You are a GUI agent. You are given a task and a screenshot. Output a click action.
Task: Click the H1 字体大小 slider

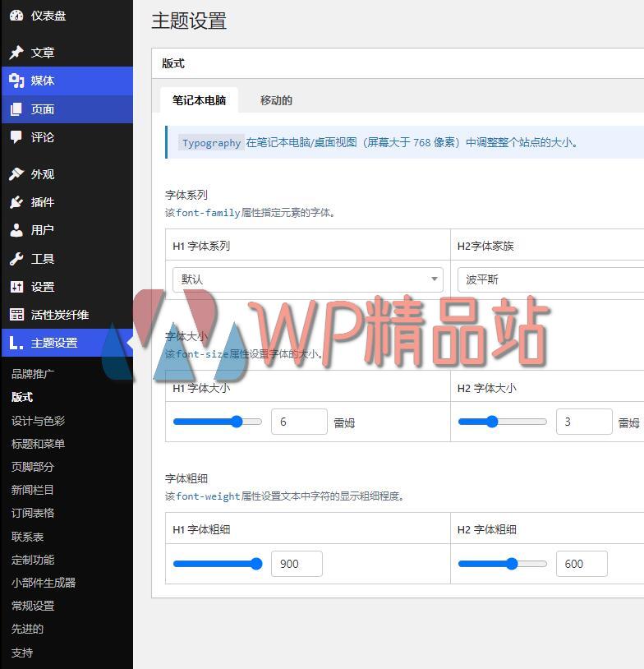pyautogui.click(x=218, y=422)
